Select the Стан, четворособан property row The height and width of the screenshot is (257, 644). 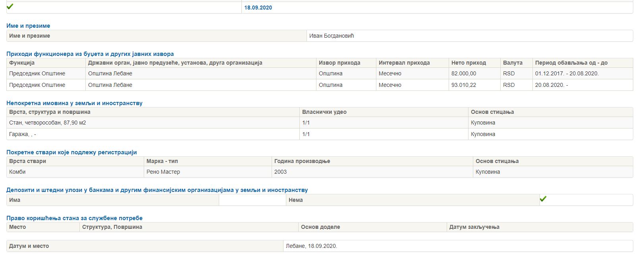(48, 123)
